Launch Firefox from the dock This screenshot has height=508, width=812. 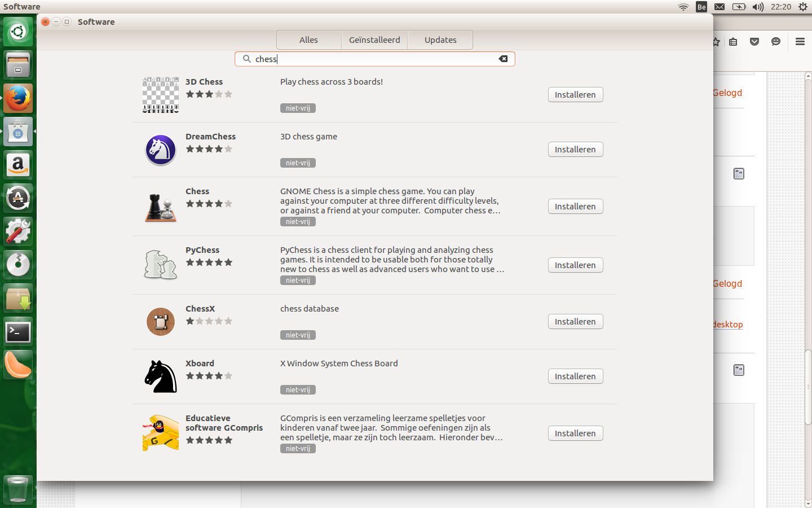18,98
